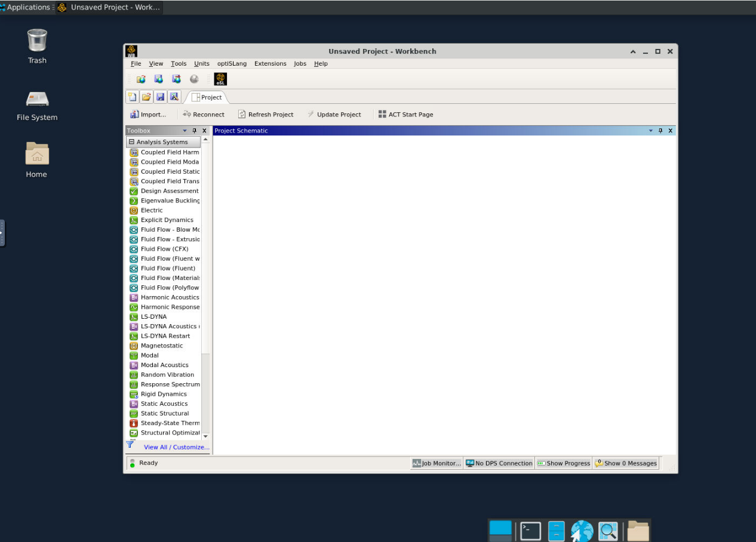The height and width of the screenshot is (542, 756).
Task: Open the Units menu
Action: pyautogui.click(x=202, y=63)
